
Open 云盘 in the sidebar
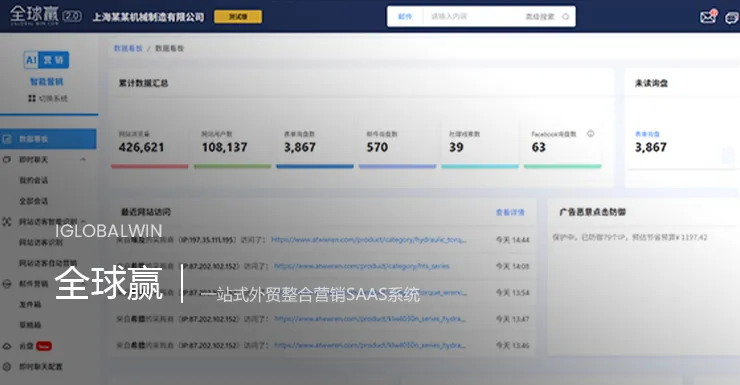(26, 346)
